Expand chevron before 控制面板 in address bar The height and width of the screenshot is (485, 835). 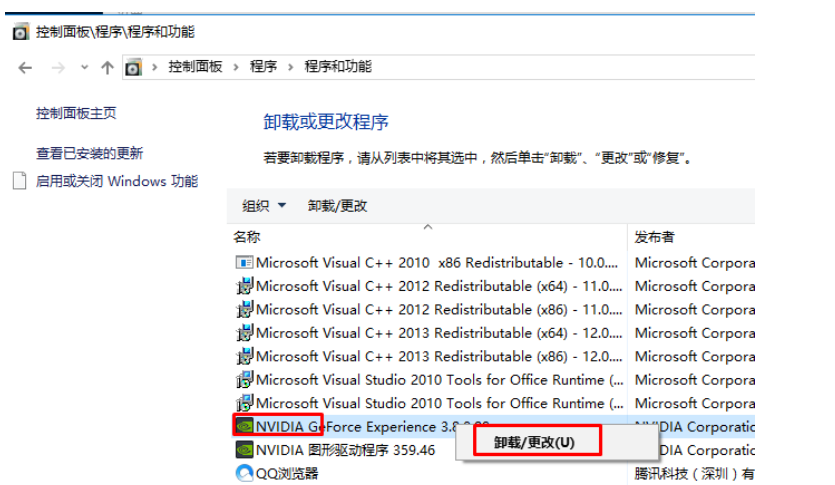pyautogui.click(x=154, y=67)
